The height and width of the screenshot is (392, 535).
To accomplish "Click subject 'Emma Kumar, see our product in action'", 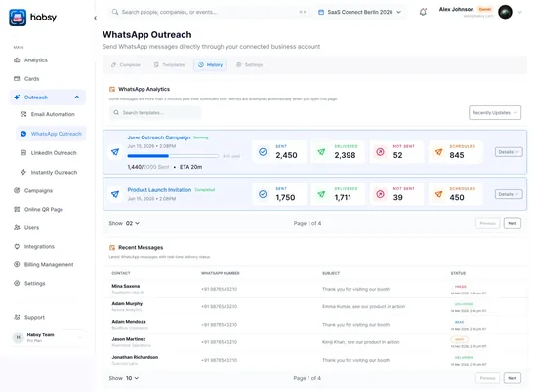I will 364,307.
